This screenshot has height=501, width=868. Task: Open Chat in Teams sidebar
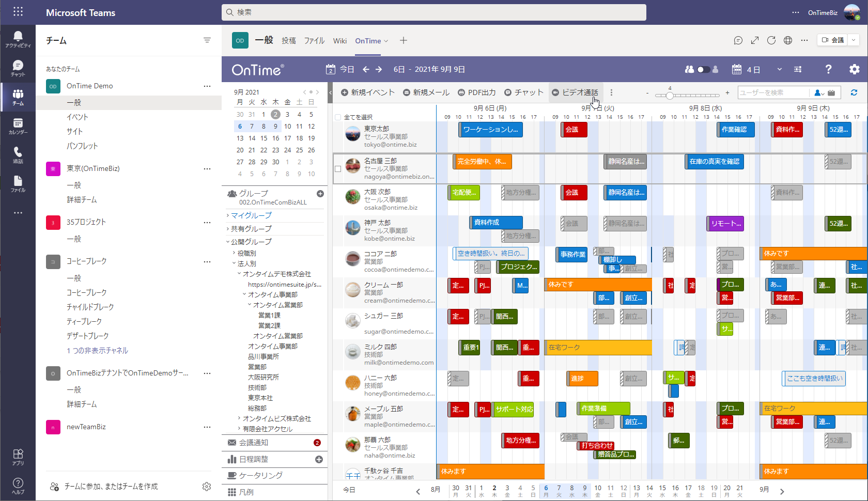18,68
